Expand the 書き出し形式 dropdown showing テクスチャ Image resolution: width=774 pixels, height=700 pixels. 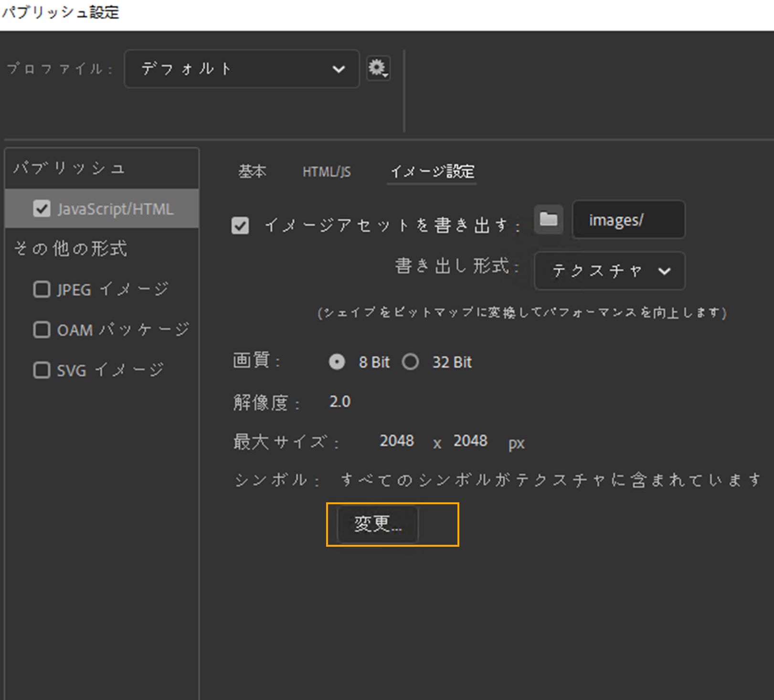(x=610, y=271)
